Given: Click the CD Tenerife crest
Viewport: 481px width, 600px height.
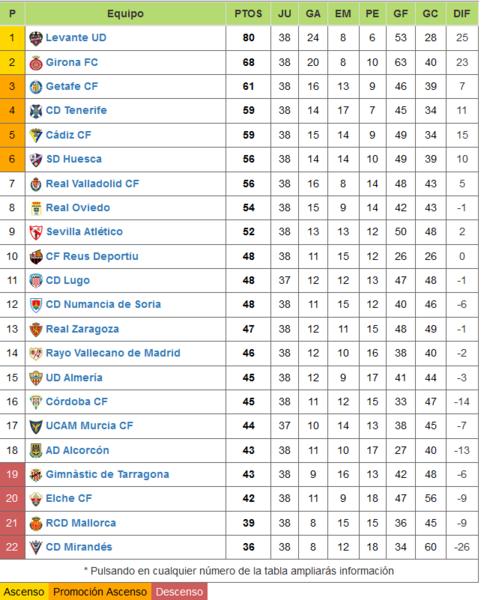Looking at the screenshot, I should (36, 111).
